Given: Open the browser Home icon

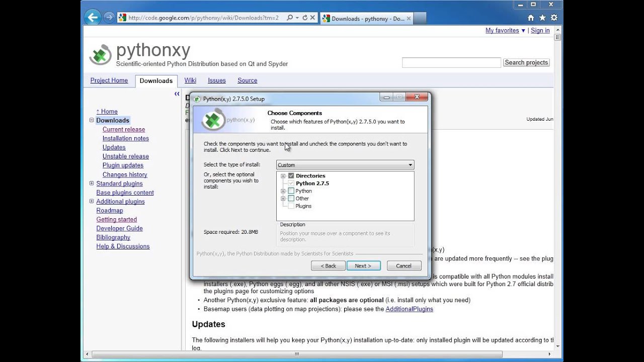Looking at the screenshot, I should pyautogui.click(x=531, y=18).
